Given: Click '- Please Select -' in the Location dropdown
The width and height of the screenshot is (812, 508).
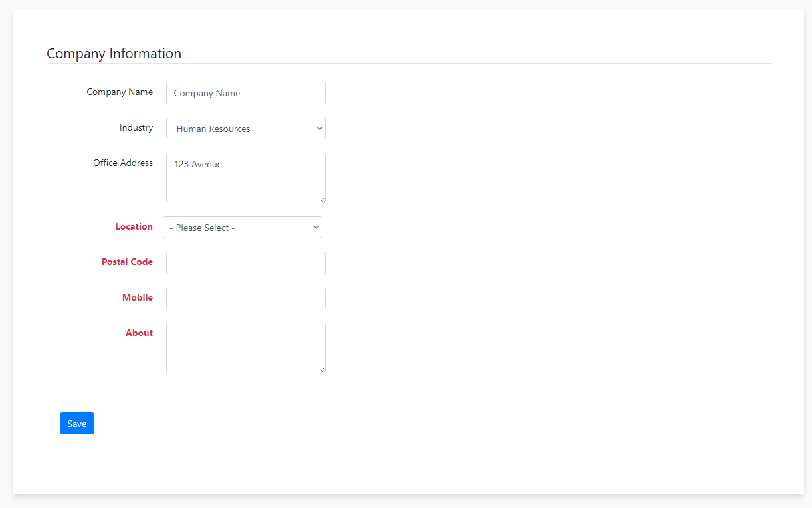Looking at the screenshot, I should pos(202,228).
